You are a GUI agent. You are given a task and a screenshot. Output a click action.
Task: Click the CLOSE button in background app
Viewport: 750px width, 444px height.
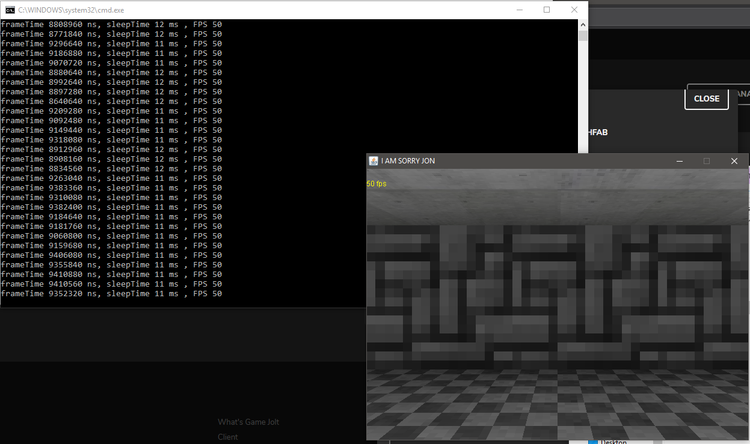706,99
